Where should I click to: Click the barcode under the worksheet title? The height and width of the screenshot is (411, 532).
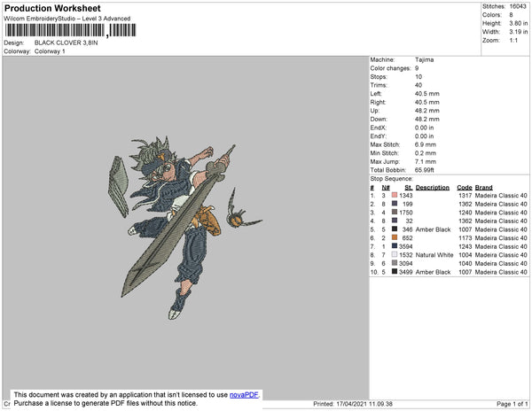[x=70, y=30]
